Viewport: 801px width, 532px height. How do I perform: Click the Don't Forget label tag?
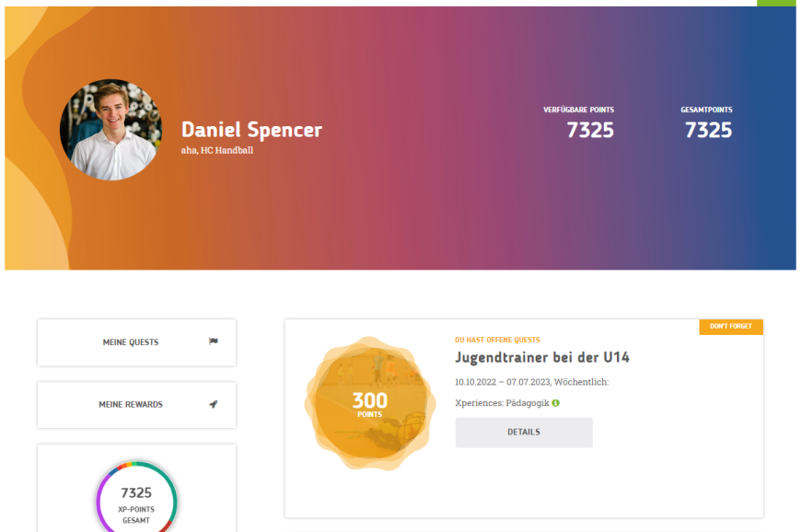coord(730,326)
